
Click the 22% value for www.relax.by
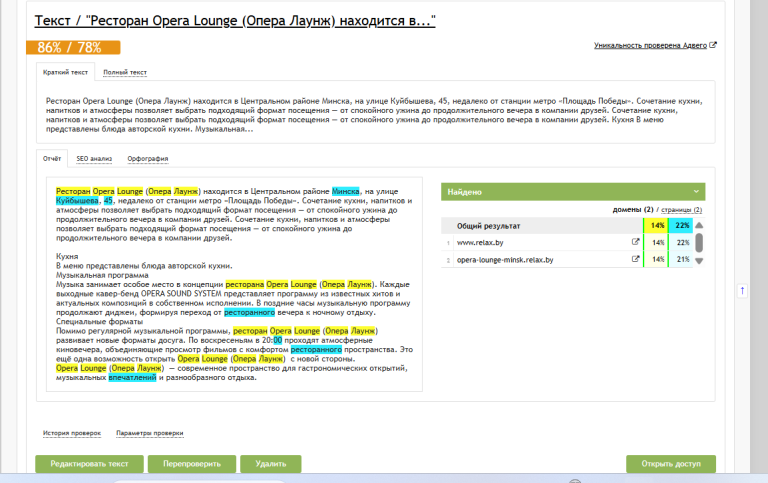[681, 242]
